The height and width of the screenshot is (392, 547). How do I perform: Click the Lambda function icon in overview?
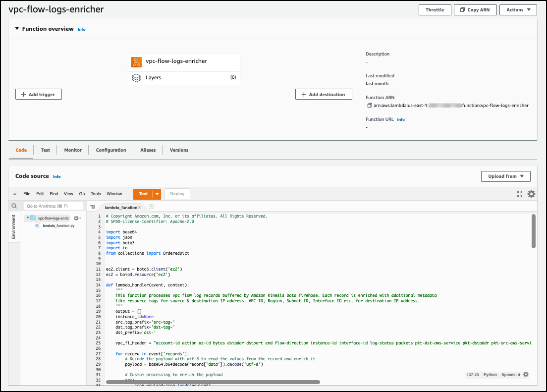136,62
